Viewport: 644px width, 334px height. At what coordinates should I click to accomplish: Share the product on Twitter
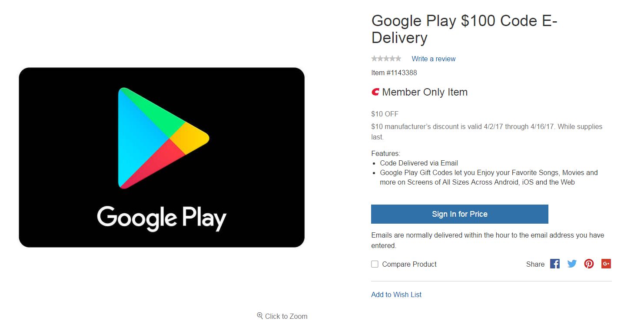[x=572, y=264]
